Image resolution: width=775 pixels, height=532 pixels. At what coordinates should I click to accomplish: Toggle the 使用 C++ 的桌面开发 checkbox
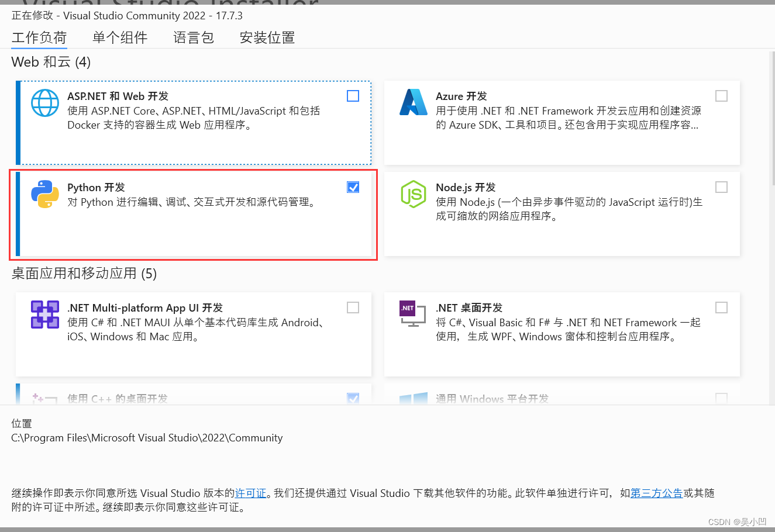tap(353, 399)
